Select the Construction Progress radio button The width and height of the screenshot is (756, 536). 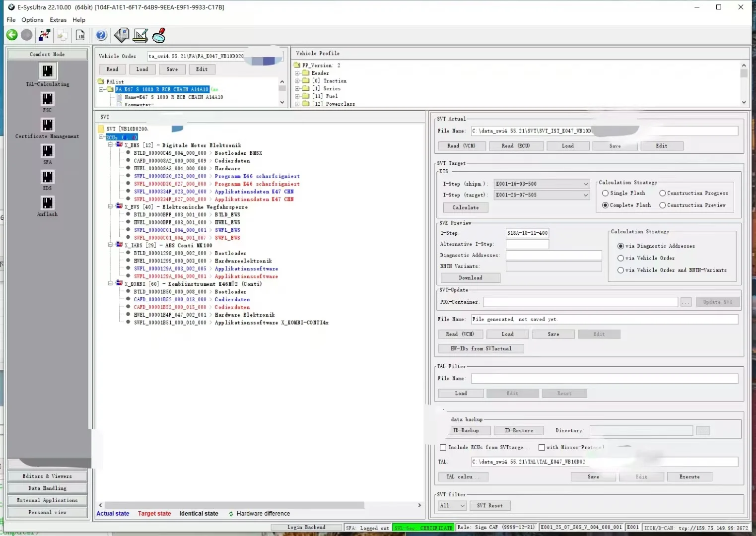tap(662, 193)
